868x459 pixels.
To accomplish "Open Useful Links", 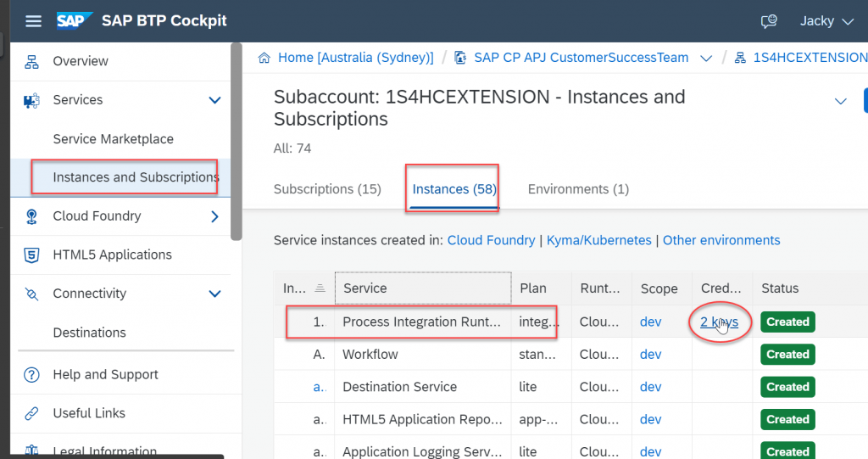I will (x=89, y=413).
